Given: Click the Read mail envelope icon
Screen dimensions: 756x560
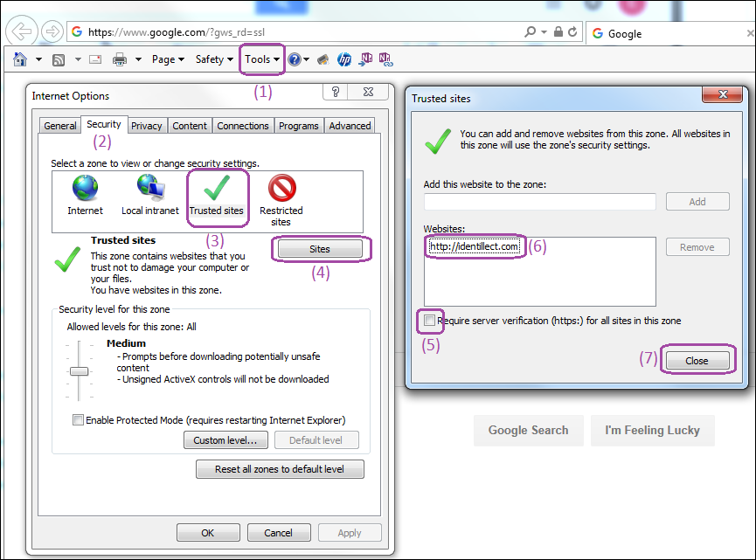Looking at the screenshot, I should click(x=95, y=59).
